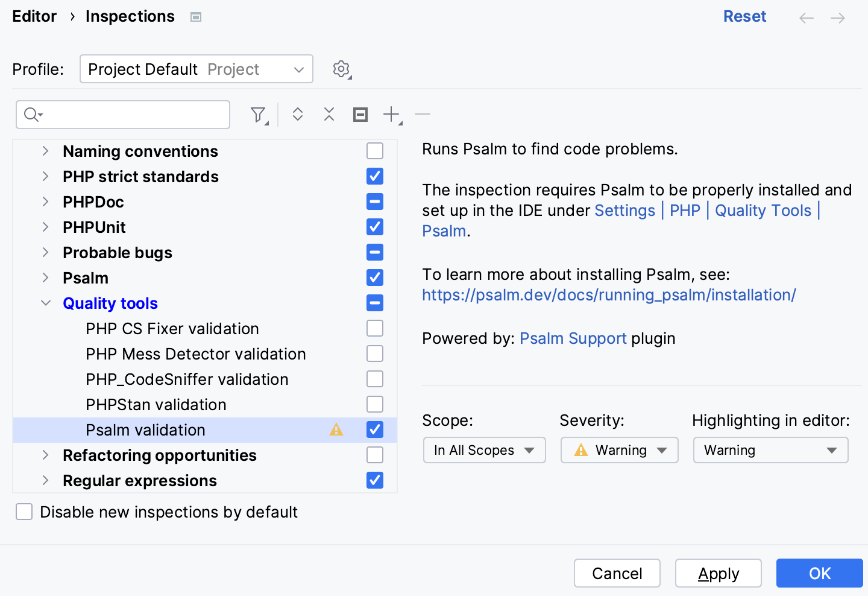
Task: Open the Scope dropdown
Action: 484,450
